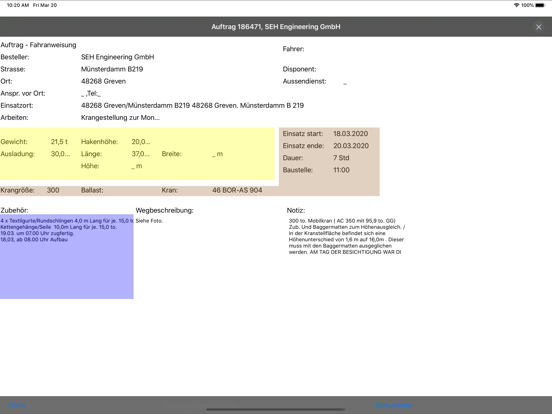Tap truncated Länge value '37,0...'
The height and width of the screenshot is (414, 552).
140,154
